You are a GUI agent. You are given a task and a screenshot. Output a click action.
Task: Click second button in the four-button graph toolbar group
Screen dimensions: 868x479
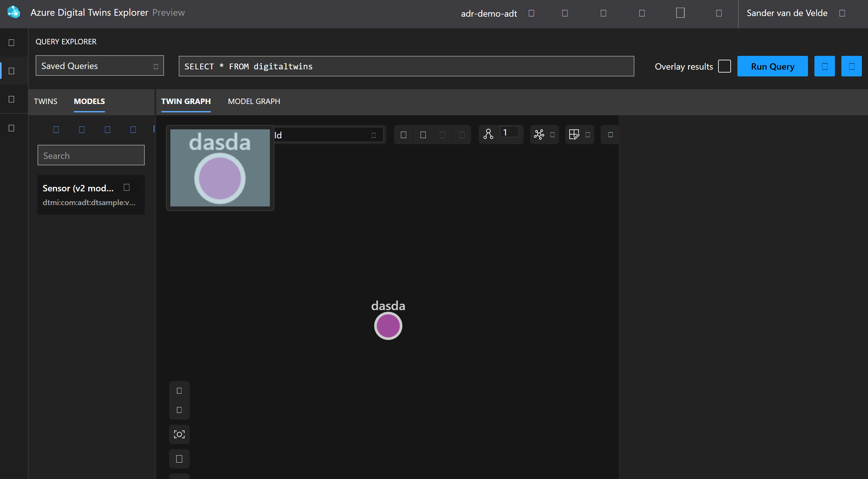pos(423,135)
